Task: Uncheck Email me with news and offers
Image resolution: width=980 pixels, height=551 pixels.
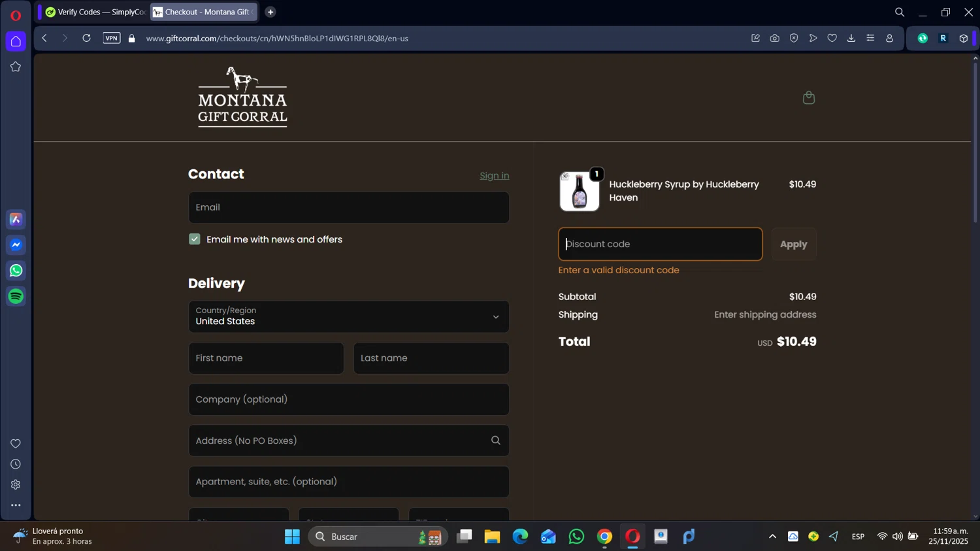Action: (x=195, y=239)
